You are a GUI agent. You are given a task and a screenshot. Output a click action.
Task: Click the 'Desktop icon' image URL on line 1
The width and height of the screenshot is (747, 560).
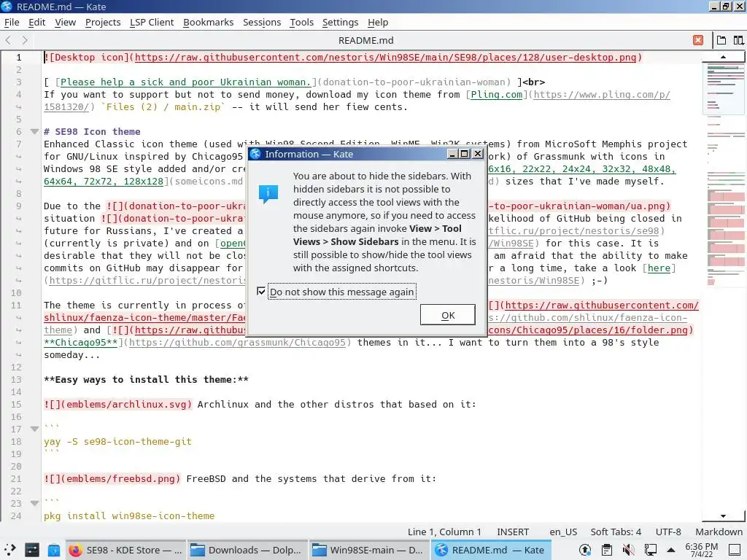(x=385, y=57)
